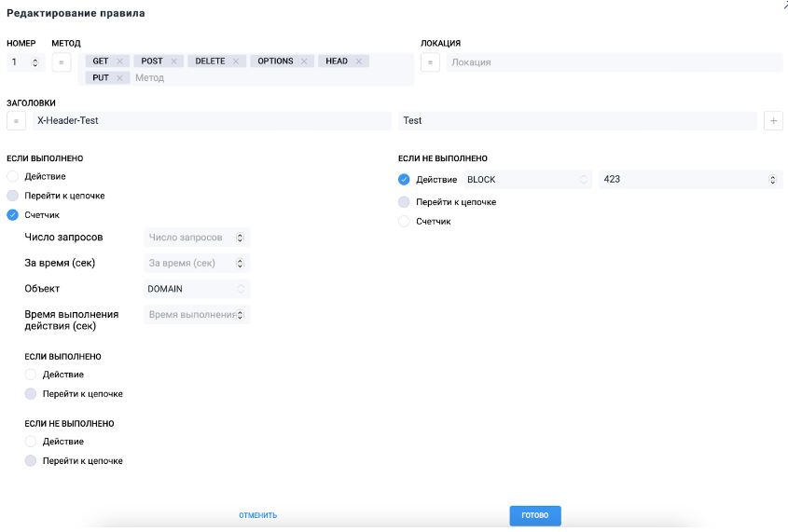Click the 423 response code stepper
Screen dimensions: 788x532
773,180
